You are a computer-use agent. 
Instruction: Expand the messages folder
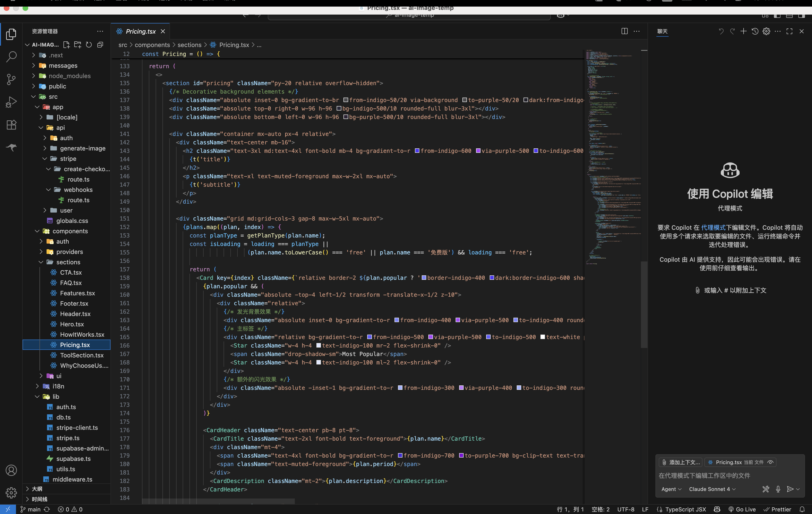coord(33,65)
